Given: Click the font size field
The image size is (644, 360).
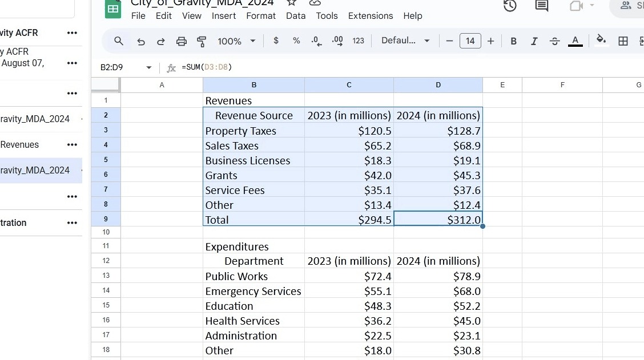Looking at the screenshot, I should 470,41.
